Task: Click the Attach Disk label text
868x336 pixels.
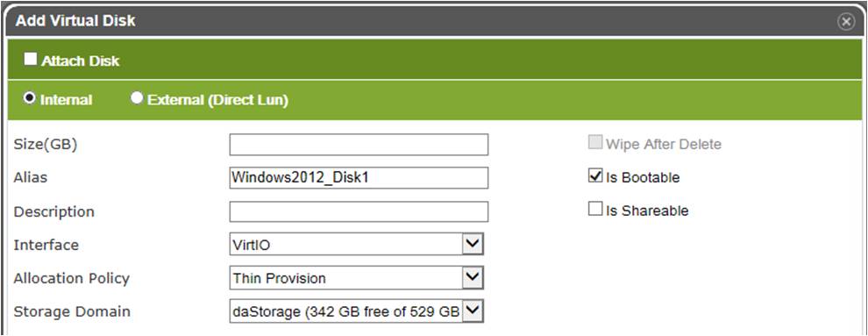Action: 81,61
